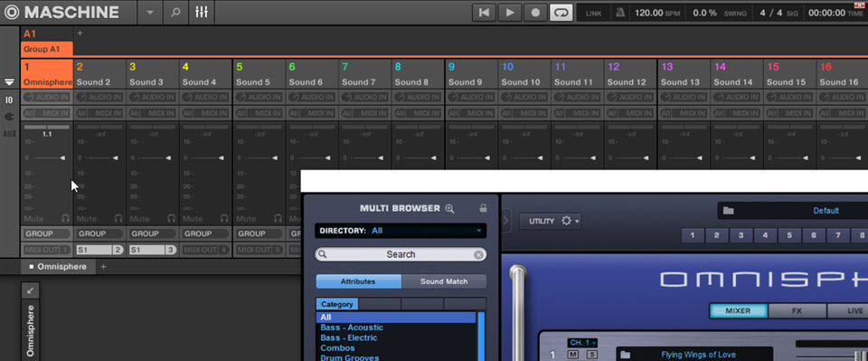Arm recording with the Record button
Image resolution: width=868 pixels, height=361 pixels.
(x=535, y=13)
